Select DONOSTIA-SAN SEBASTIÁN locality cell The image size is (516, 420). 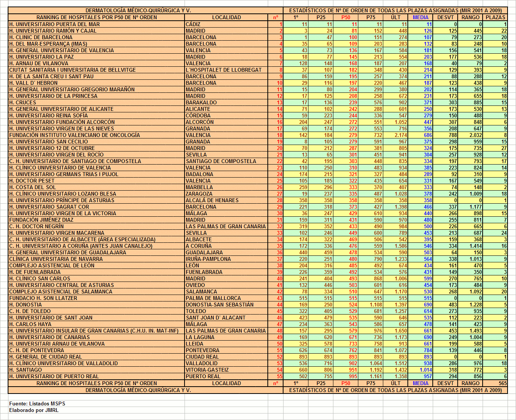(226, 305)
